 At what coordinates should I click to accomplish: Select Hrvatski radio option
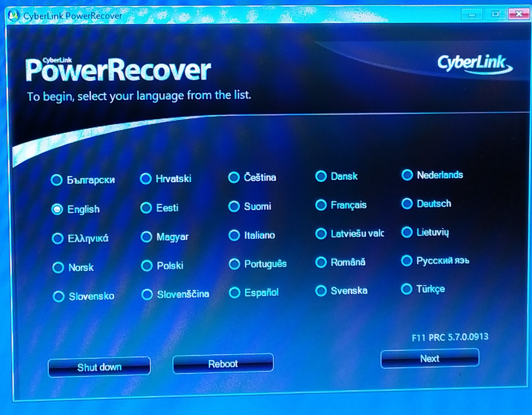146,179
